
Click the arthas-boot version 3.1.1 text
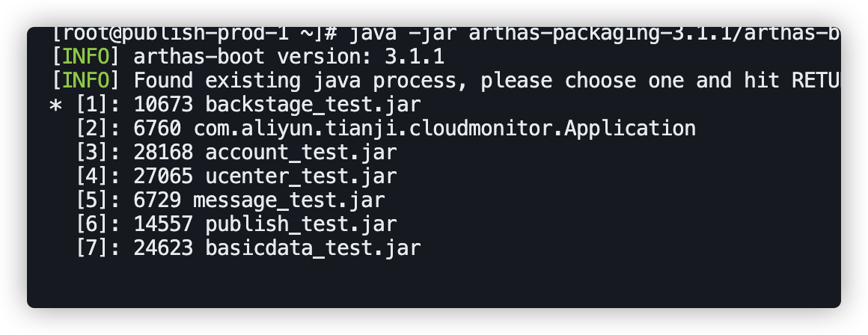289,57
